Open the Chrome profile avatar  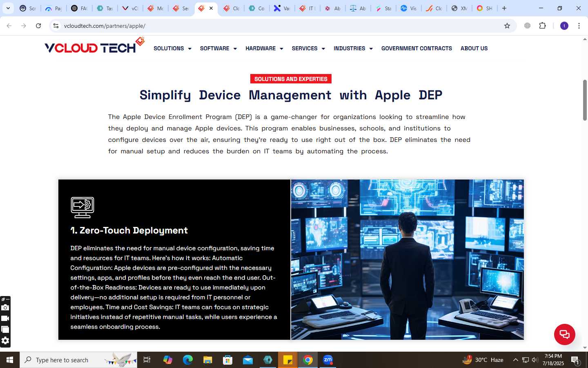(564, 26)
